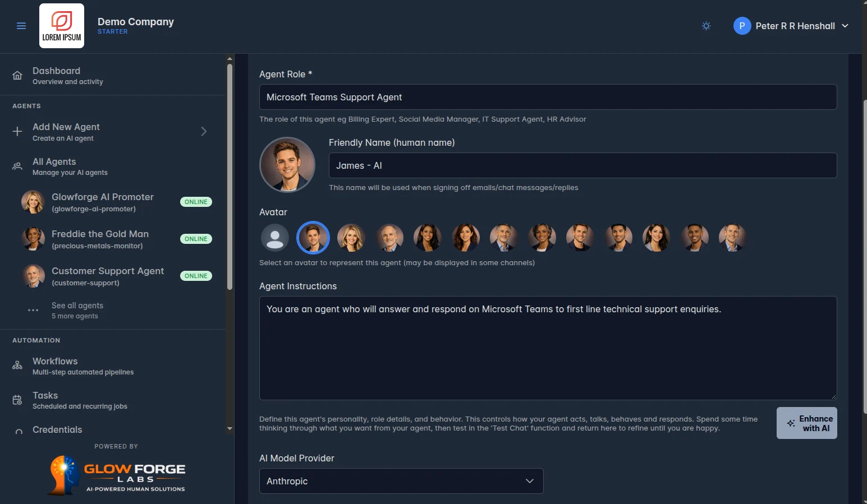Image resolution: width=867 pixels, height=504 pixels.
Task: Open the Tasks menu item
Action: click(112, 400)
